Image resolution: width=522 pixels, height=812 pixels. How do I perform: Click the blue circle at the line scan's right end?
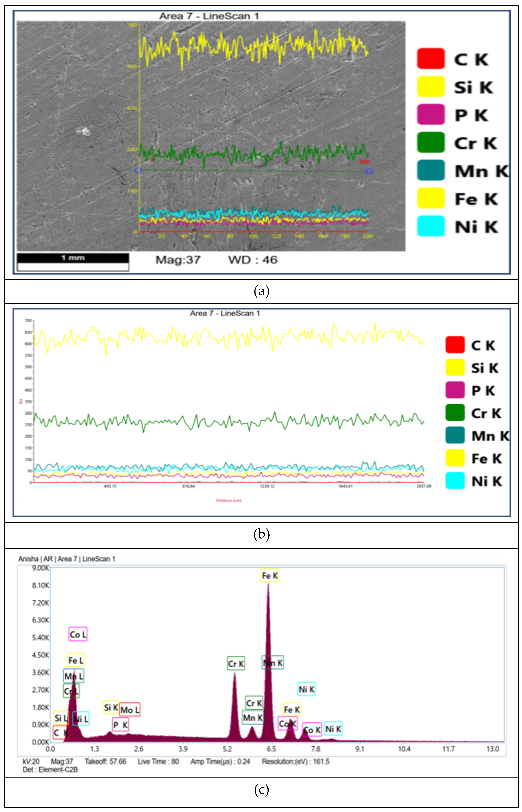369,172
